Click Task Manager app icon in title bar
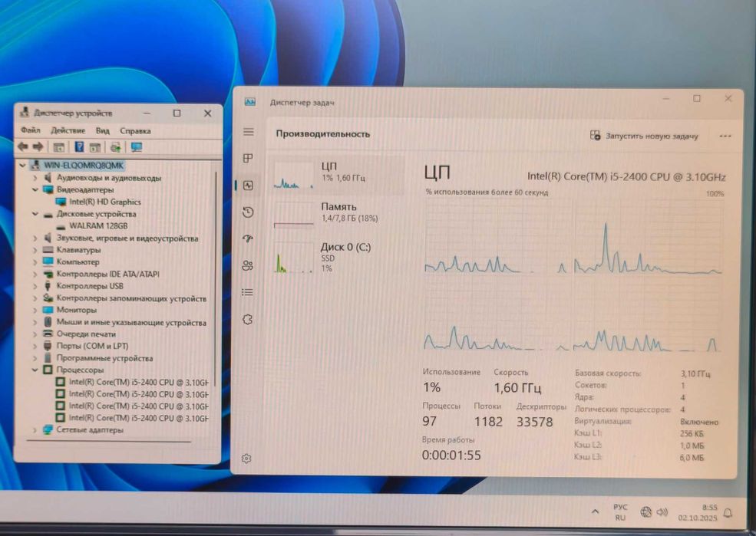756x536 pixels. [x=249, y=102]
